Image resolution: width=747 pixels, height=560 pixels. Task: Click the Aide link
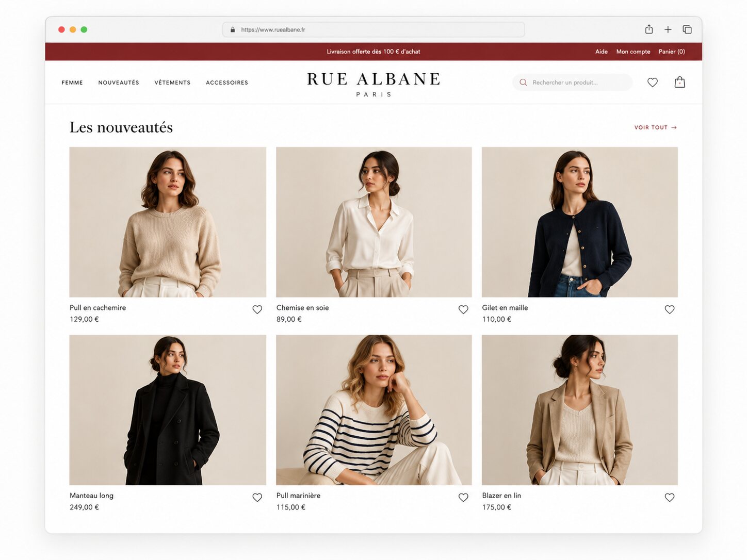point(602,52)
